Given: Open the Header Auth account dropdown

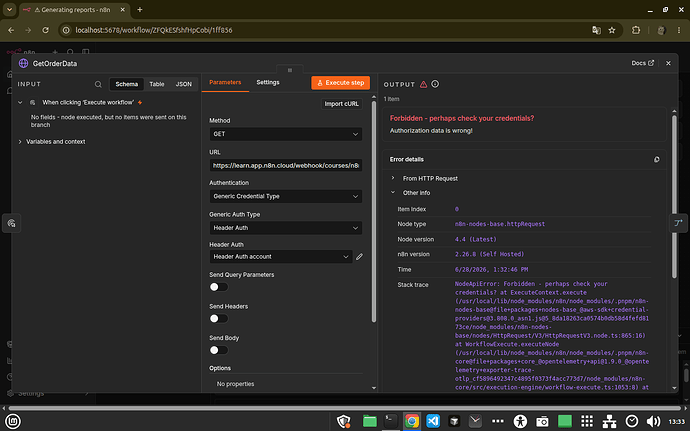Looking at the screenshot, I should (281, 257).
